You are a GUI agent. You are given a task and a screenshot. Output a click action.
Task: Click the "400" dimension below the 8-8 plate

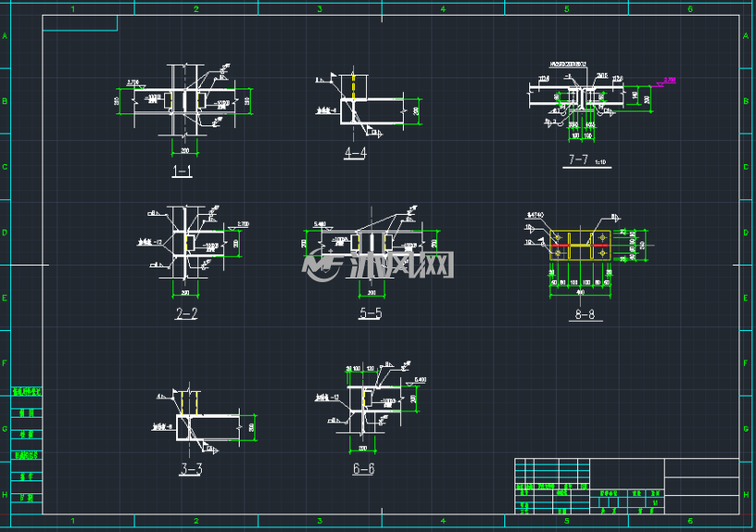coord(581,292)
